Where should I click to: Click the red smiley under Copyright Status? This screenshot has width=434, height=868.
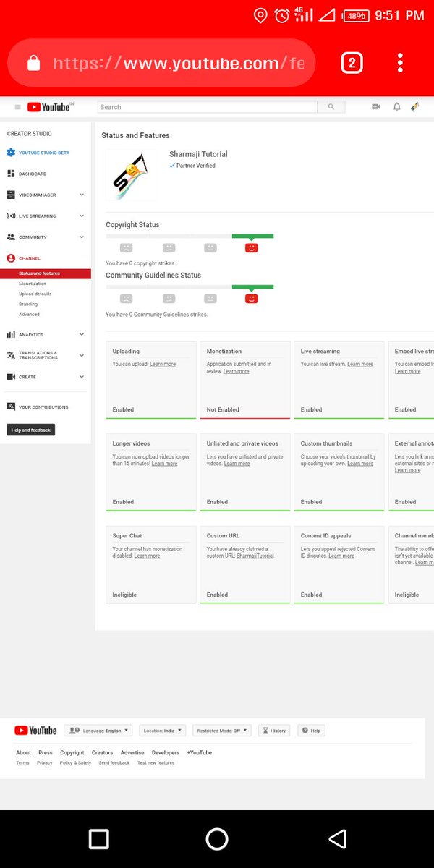click(252, 247)
